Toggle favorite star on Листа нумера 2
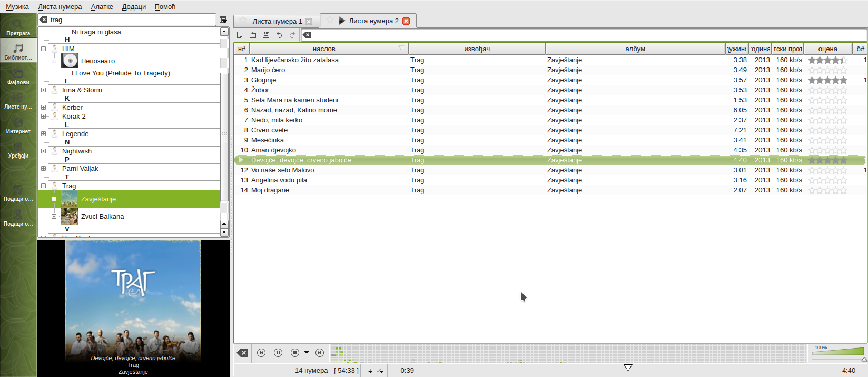The width and height of the screenshot is (868, 377). (330, 20)
